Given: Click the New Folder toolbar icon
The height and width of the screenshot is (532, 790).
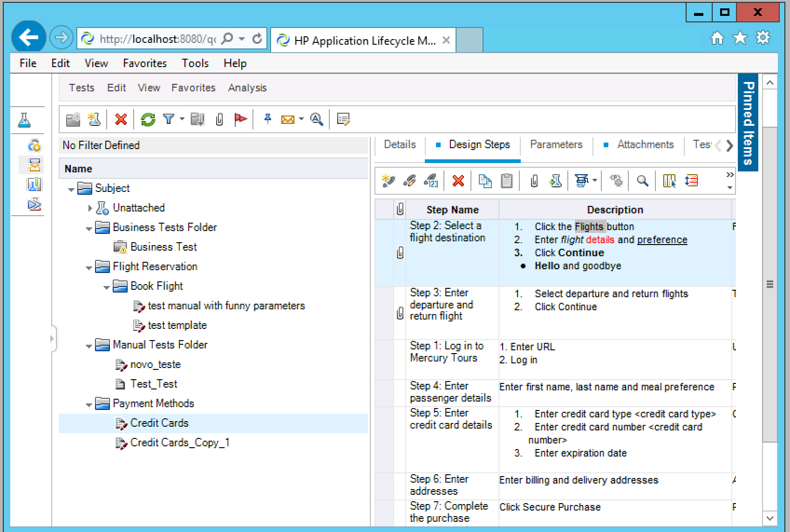Looking at the screenshot, I should (x=73, y=120).
